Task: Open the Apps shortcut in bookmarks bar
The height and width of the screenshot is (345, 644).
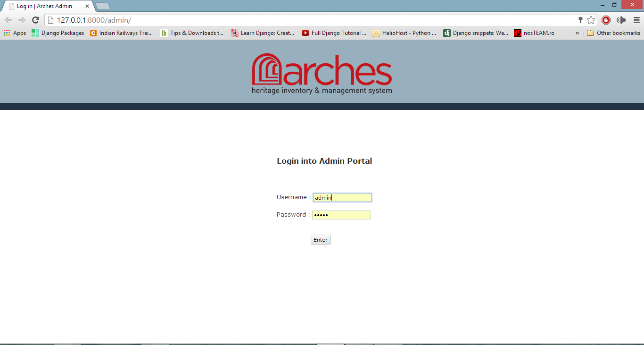Action: [15, 33]
